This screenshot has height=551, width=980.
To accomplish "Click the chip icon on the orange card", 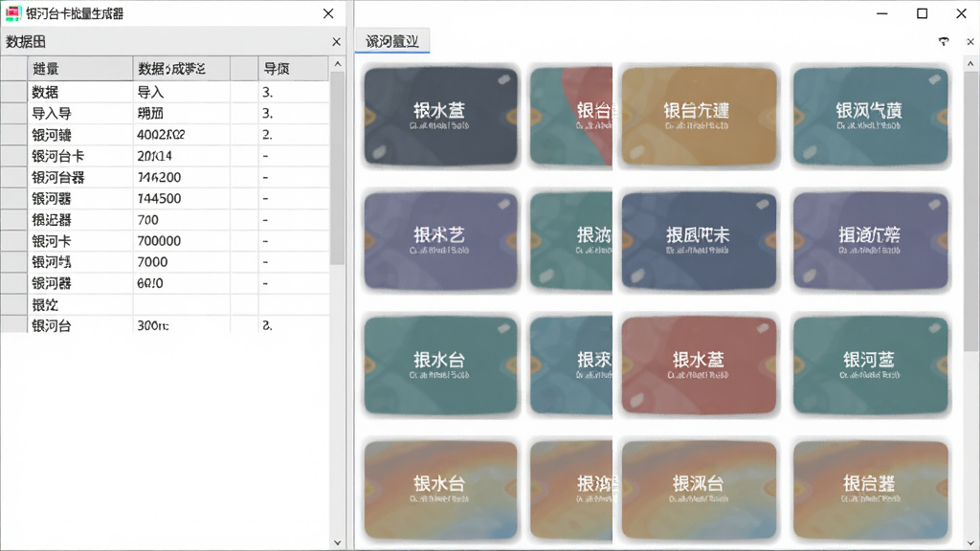I will coord(636,152).
